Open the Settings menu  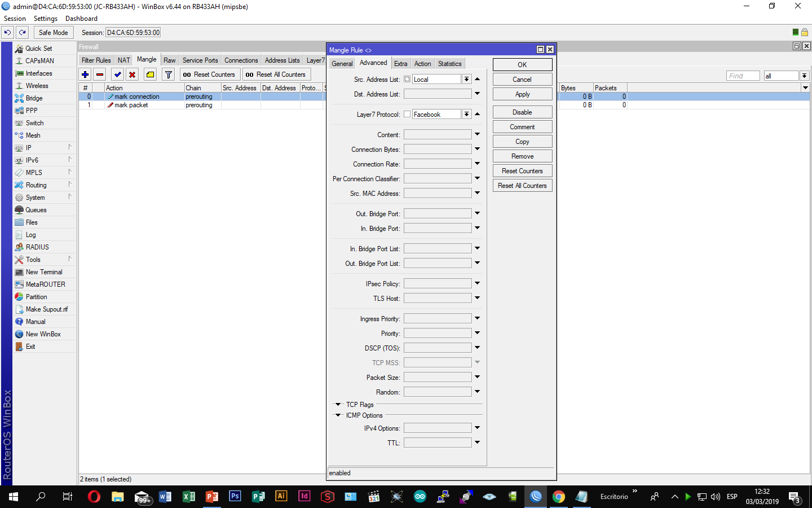[x=46, y=19]
